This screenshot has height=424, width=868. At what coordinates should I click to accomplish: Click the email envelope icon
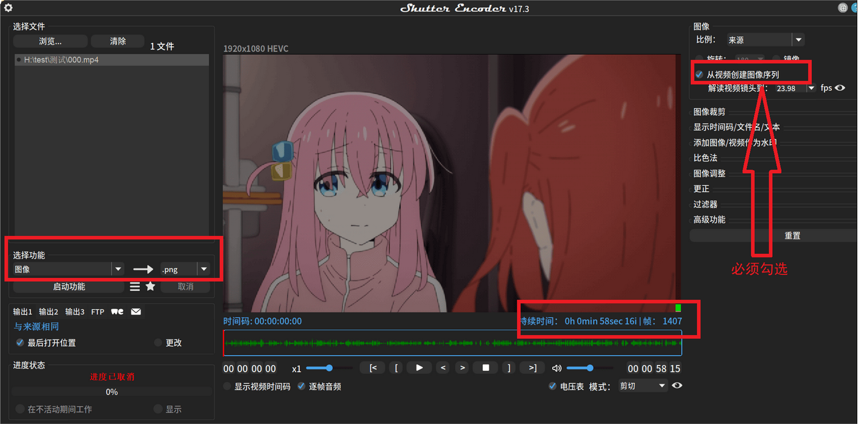coord(136,311)
